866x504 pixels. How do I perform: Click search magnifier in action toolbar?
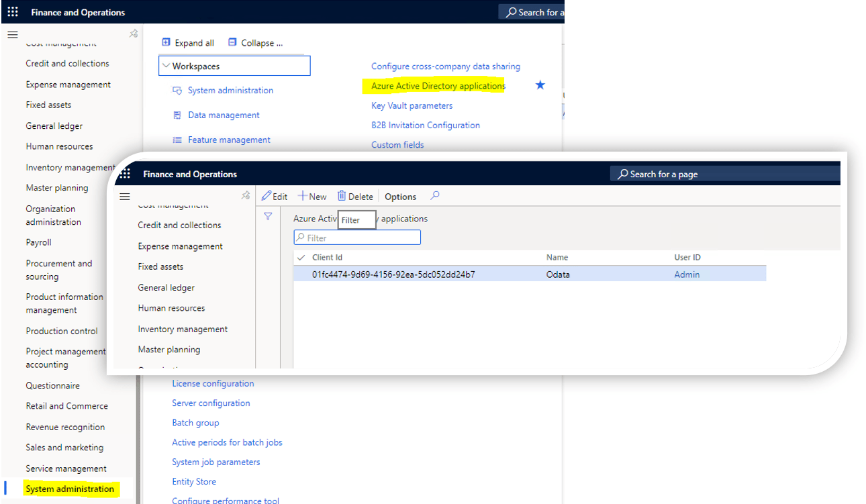point(435,196)
